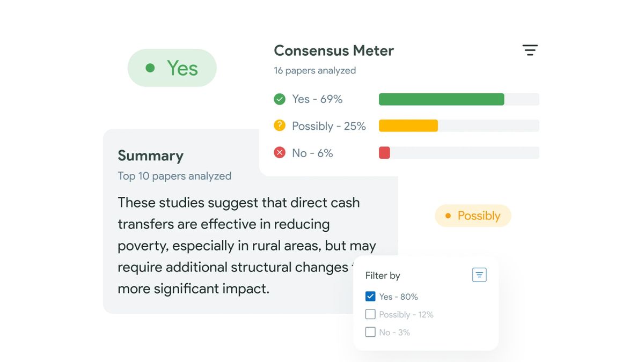
Task: Click the checkmark inside the Yes checkbox
Action: [370, 296]
